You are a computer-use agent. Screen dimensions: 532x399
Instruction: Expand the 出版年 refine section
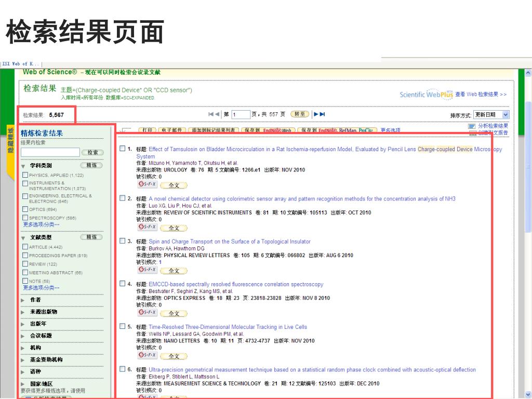click(23, 324)
